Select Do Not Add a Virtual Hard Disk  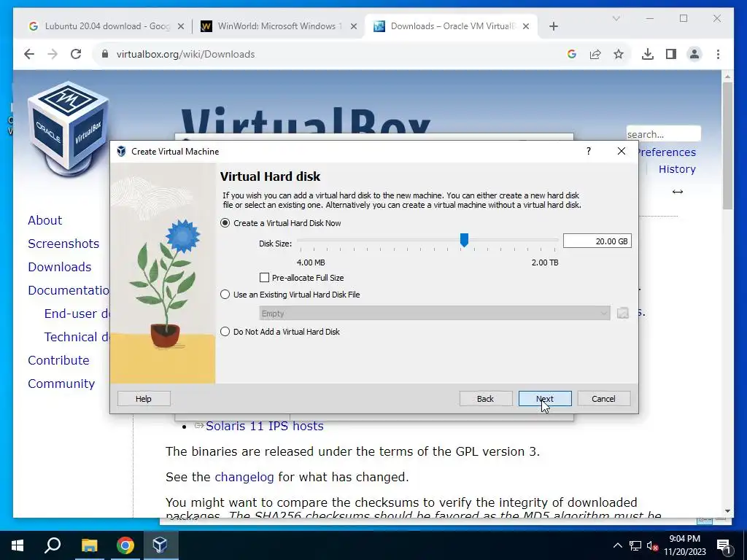(x=280, y=332)
